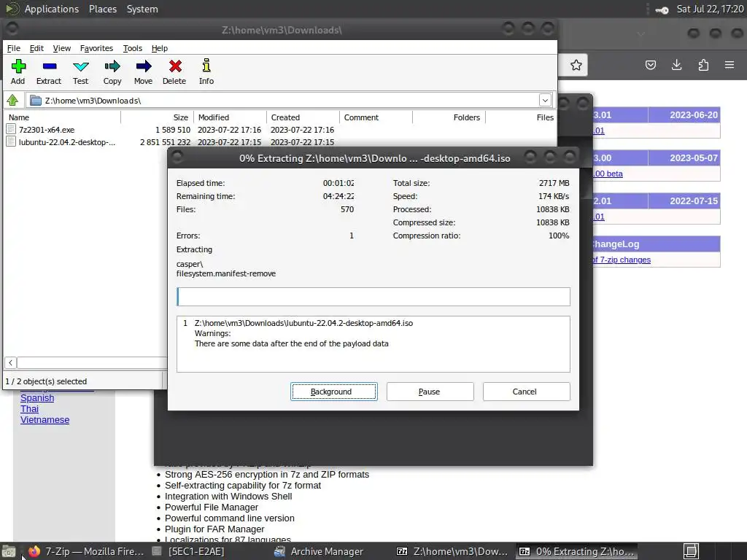Image resolution: width=747 pixels, height=560 pixels.
Task: Sort by the Created column header
Action: (303, 117)
